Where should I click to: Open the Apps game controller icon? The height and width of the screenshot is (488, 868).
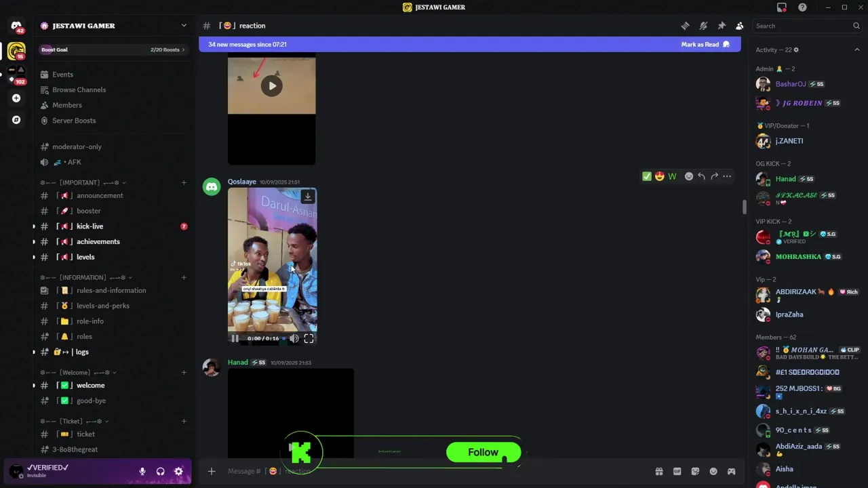pyautogui.click(x=731, y=471)
